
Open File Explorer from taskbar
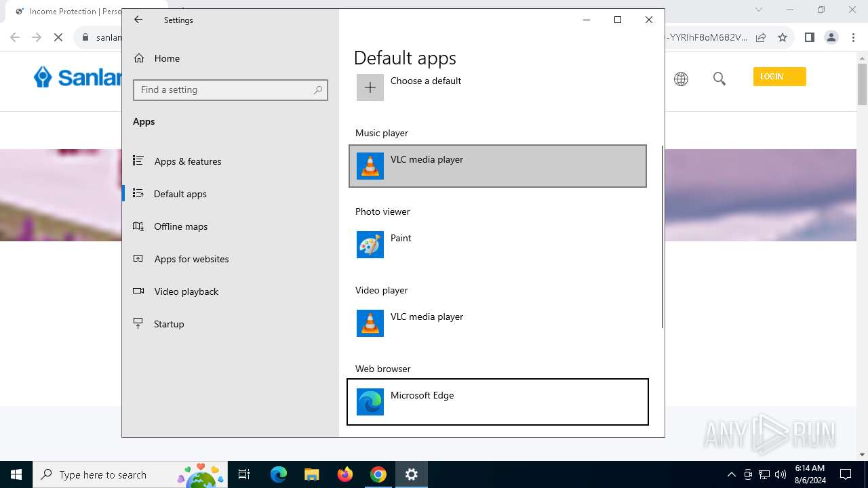tap(311, 474)
